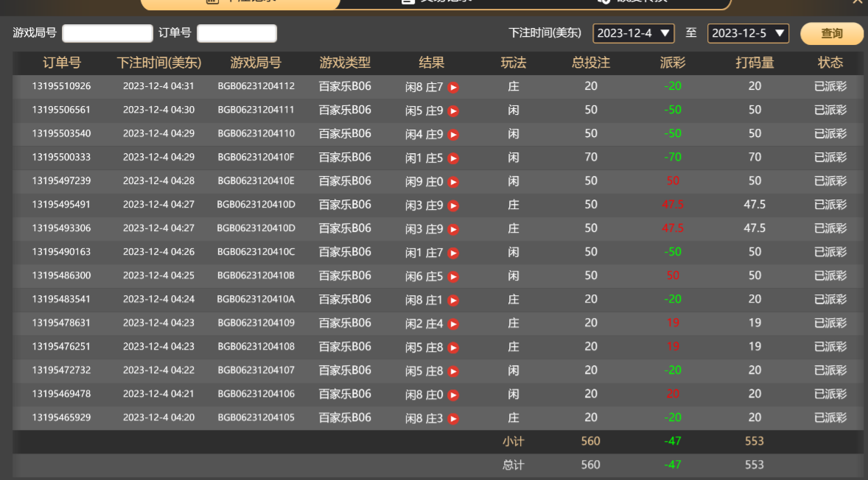Focus the 游戏局号 input field

[108, 33]
